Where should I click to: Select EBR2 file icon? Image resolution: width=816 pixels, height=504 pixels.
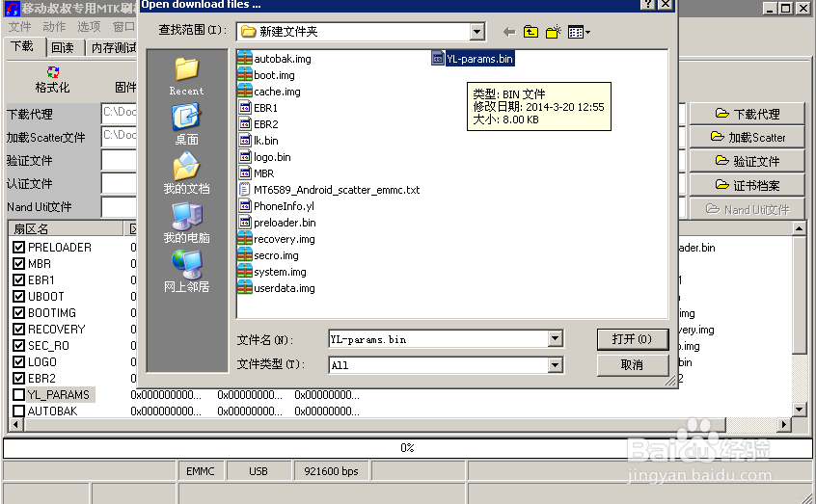click(245, 123)
